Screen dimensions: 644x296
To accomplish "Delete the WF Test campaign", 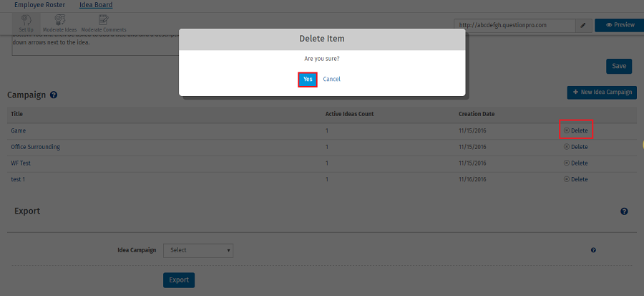I will (576, 163).
